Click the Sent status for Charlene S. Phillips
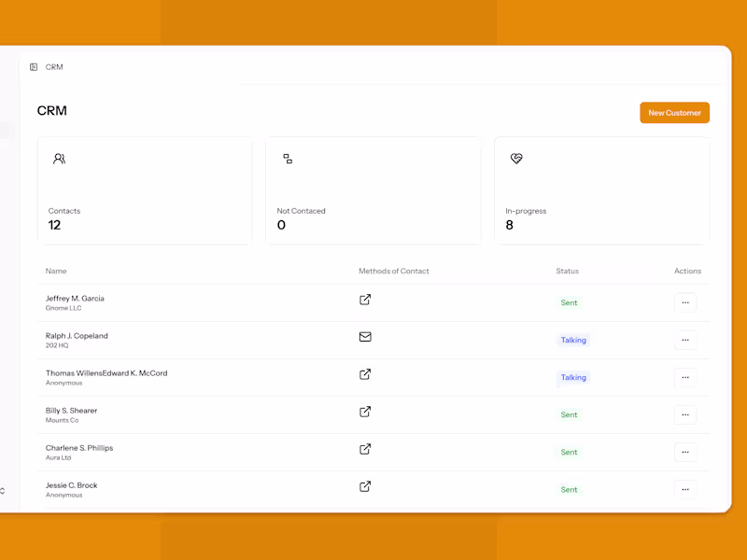The image size is (747, 560). tap(569, 453)
